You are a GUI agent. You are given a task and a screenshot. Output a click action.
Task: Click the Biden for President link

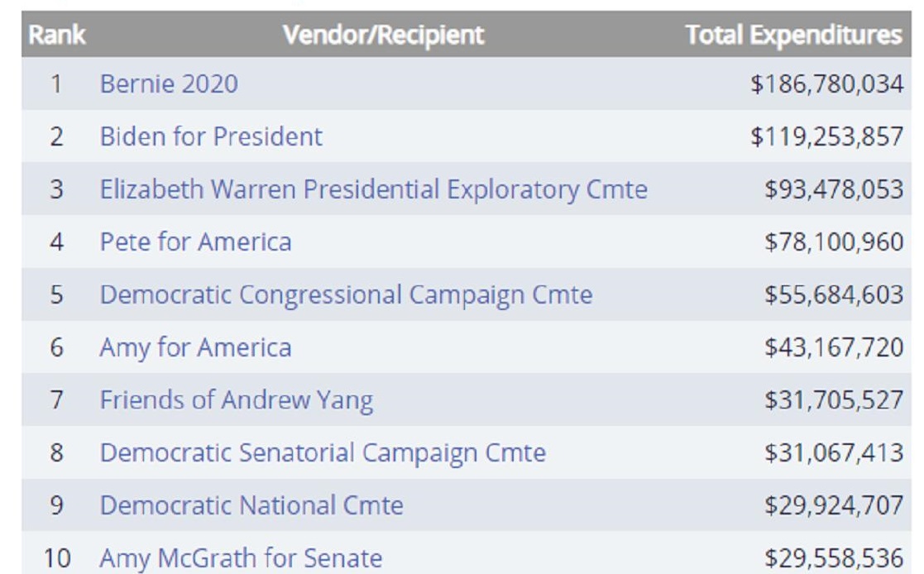[x=211, y=136]
